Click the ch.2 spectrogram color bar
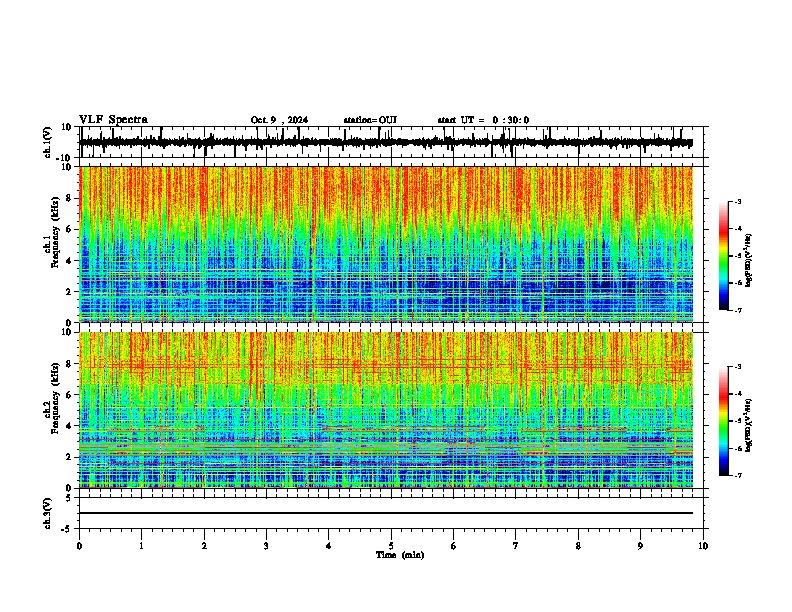The height and width of the screenshot is (612, 792). [x=724, y=421]
